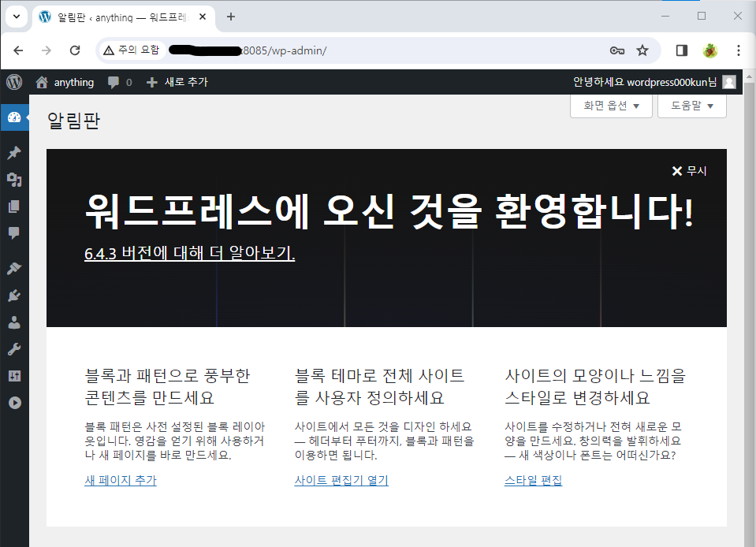The height and width of the screenshot is (547, 756).
Task: Open the Settings sliders icon in the sidebar
Action: coord(14,376)
